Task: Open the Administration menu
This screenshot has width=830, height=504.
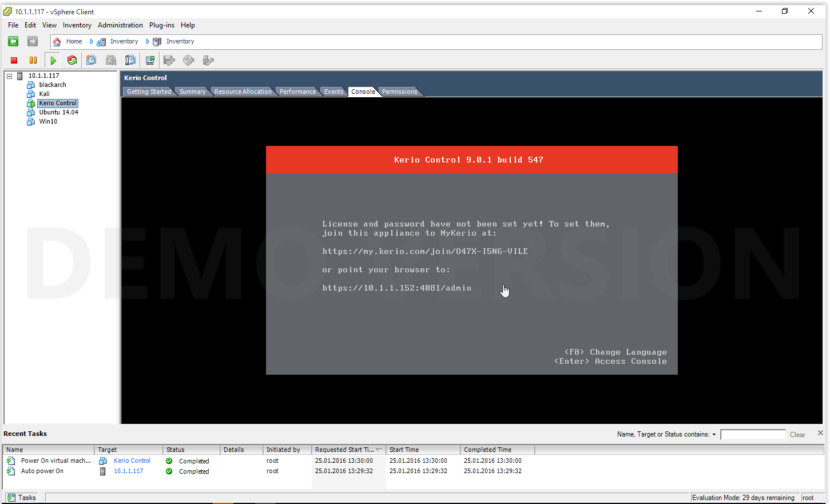Action: [120, 25]
